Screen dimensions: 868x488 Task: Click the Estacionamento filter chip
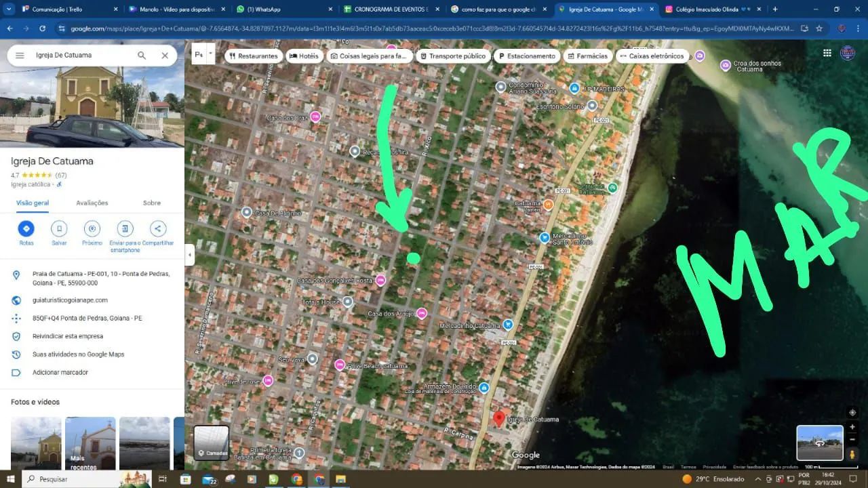pos(526,56)
